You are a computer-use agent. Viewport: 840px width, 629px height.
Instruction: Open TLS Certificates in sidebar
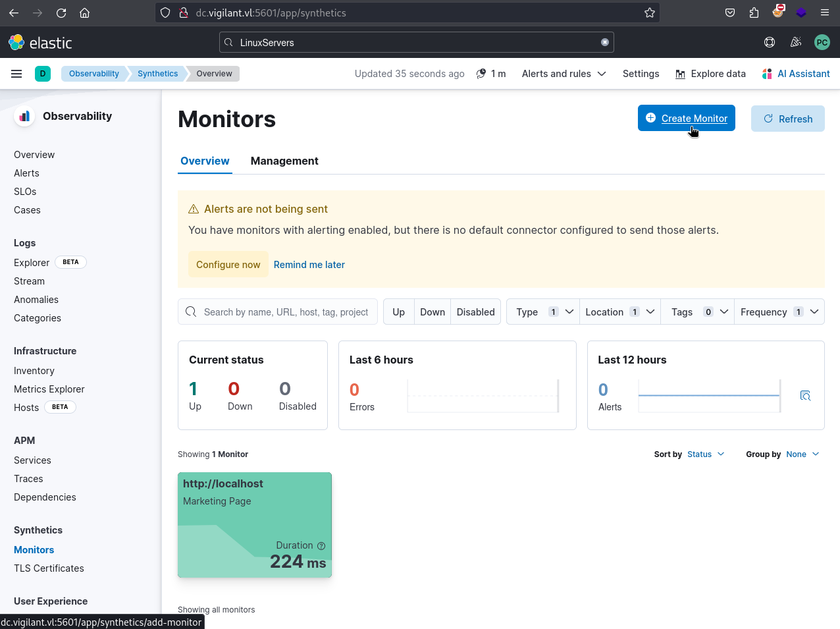pos(49,568)
